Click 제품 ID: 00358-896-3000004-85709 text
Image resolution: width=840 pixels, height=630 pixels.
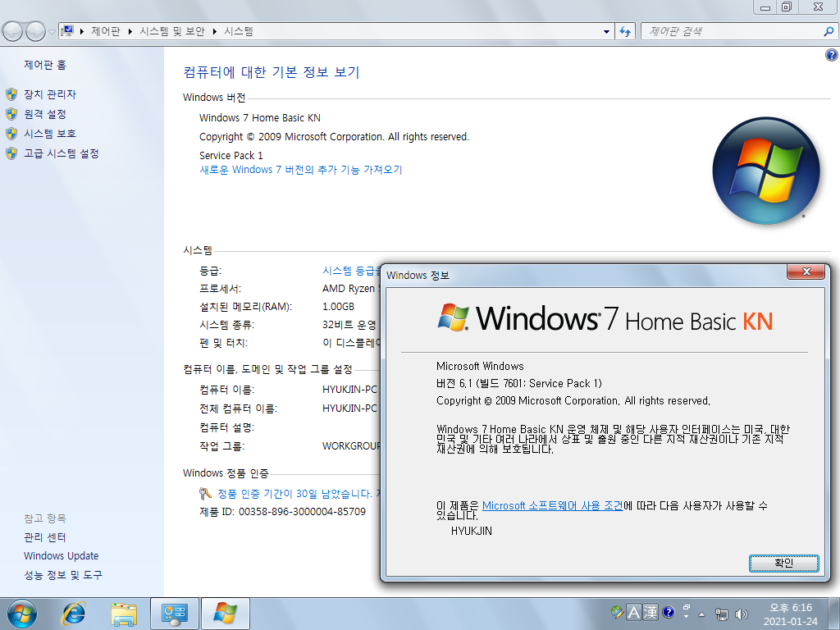click(x=282, y=512)
